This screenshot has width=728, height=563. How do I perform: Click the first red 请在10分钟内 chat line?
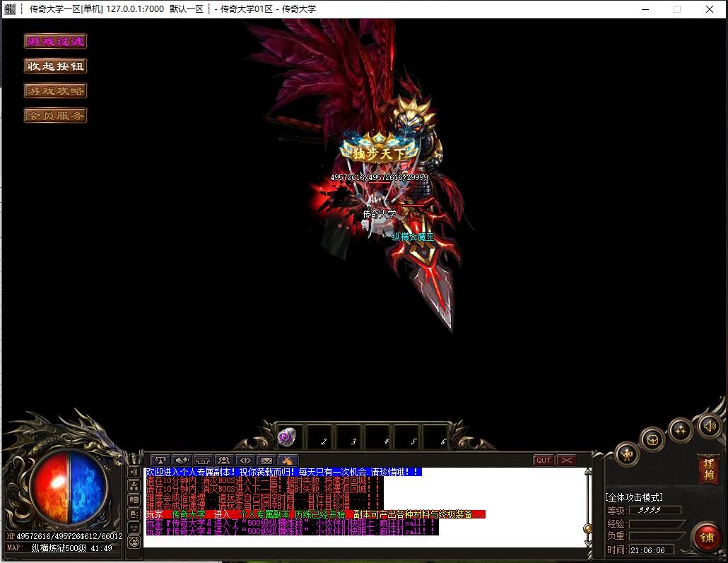tap(263, 481)
